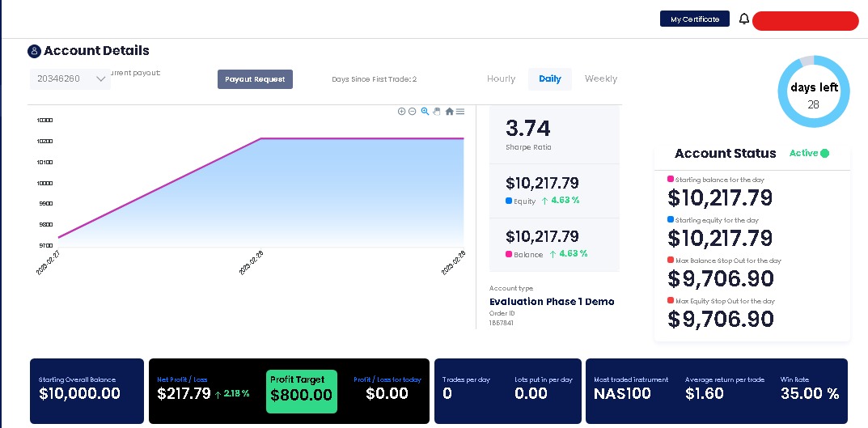
Task: Open account number 20346260 dropdown
Action: click(x=70, y=78)
